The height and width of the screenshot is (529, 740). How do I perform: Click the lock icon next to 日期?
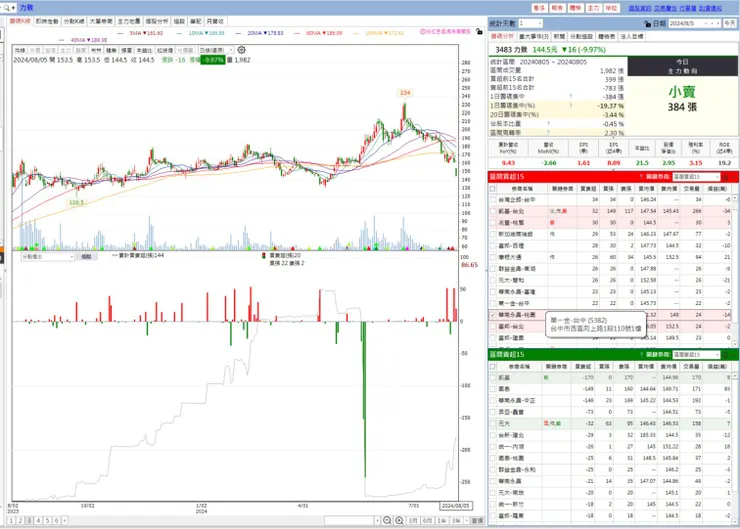tap(648, 23)
